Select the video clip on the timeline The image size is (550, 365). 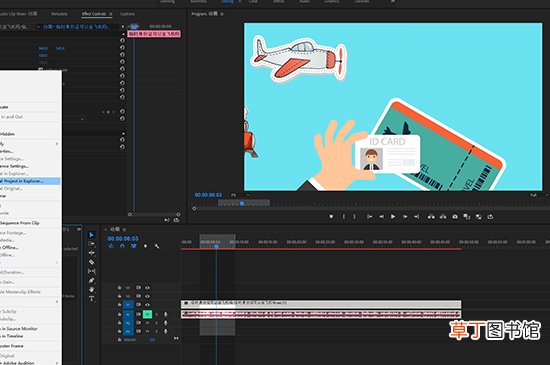pos(321,304)
